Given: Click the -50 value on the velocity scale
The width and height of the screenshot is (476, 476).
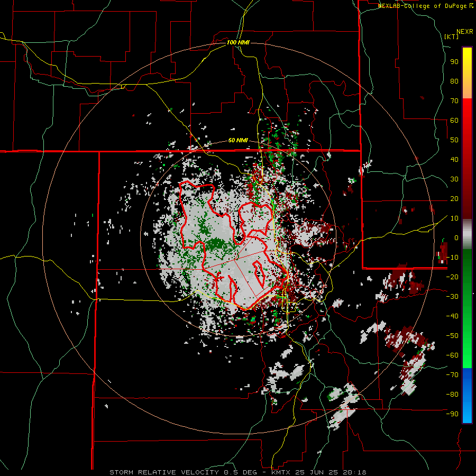Looking at the screenshot, I should (x=452, y=336).
